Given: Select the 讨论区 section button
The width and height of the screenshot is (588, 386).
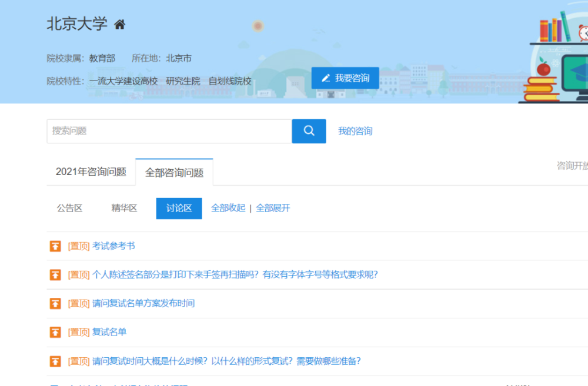Looking at the screenshot, I should 179,209.
